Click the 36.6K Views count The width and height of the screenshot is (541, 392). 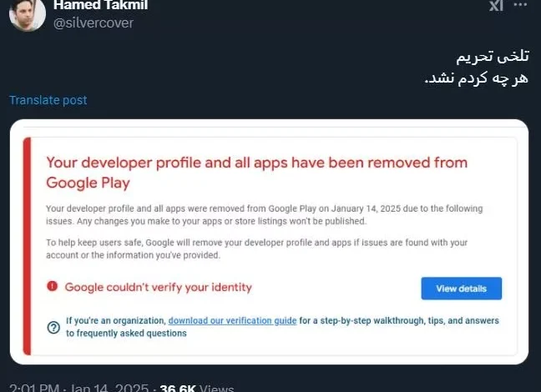click(x=196, y=388)
